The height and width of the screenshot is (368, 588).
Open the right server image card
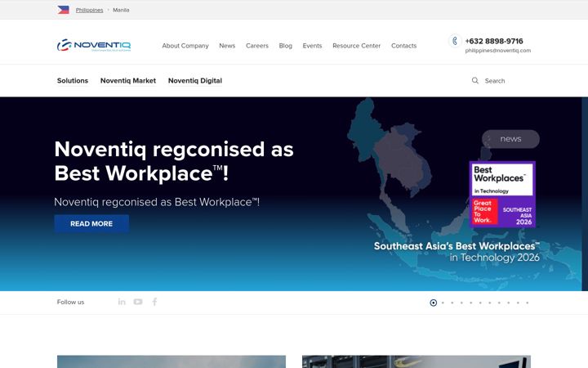[416, 361]
